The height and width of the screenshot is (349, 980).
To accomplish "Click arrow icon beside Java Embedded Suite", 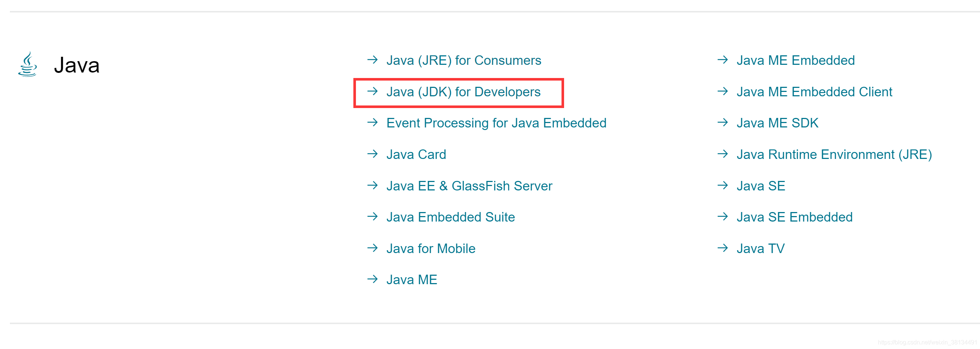I will (372, 216).
